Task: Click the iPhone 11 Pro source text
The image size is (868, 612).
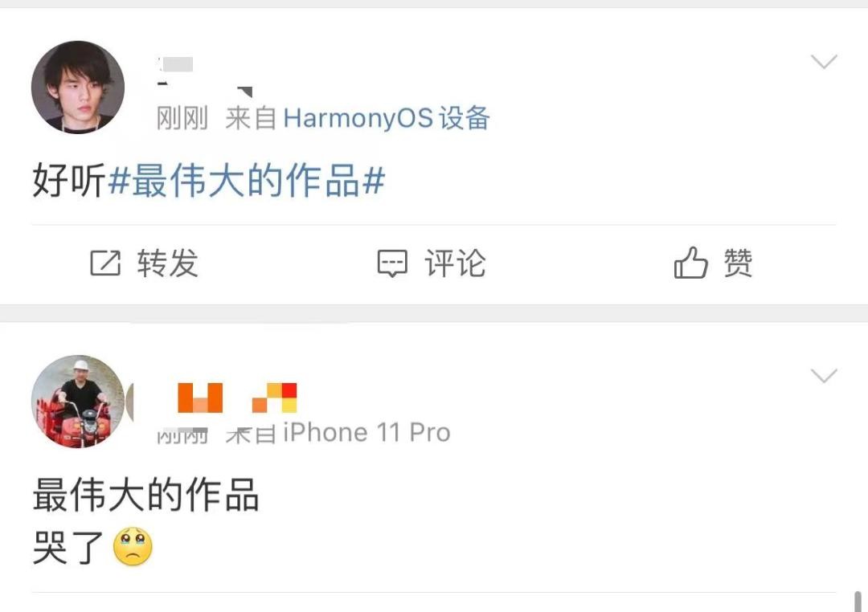Action: click(366, 432)
